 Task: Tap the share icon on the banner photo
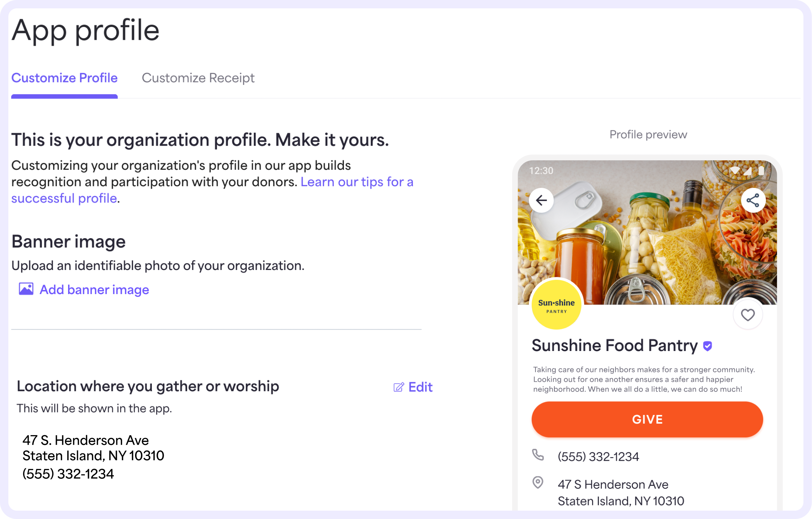pyautogui.click(x=754, y=199)
